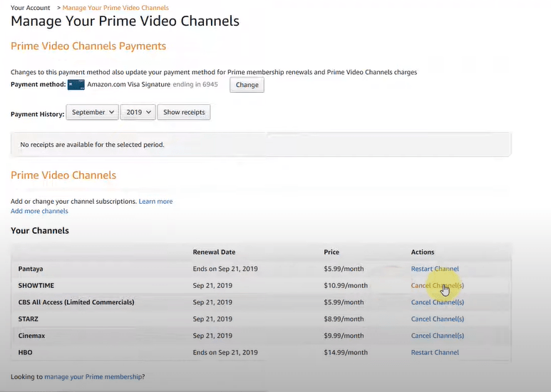The image size is (551, 392).
Task: Click the Change payment method button
Action: [247, 85]
